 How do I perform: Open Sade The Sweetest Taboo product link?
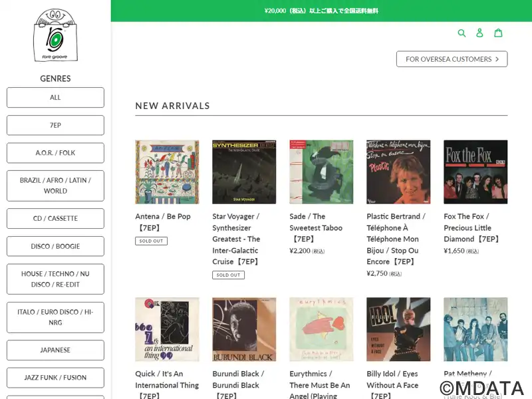[x=316, y=227]
